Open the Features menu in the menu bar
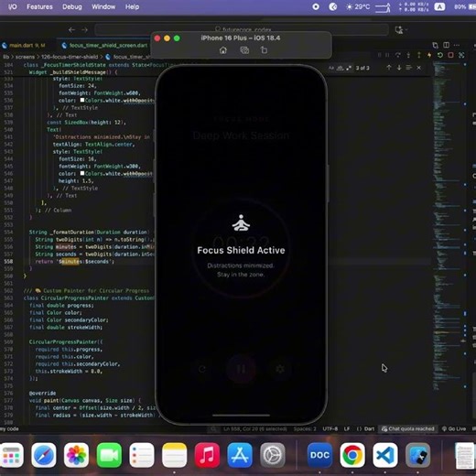The height and width of the screenshot is (476, 476). click(x=39, y=6)
